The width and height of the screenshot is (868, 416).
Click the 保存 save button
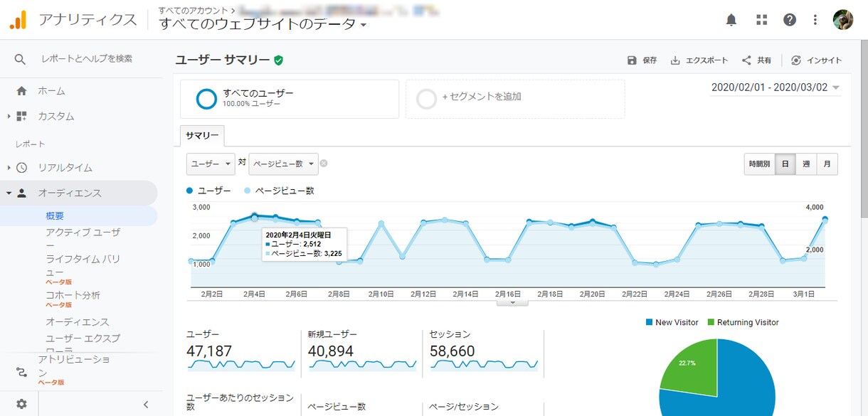coord(642,60)
